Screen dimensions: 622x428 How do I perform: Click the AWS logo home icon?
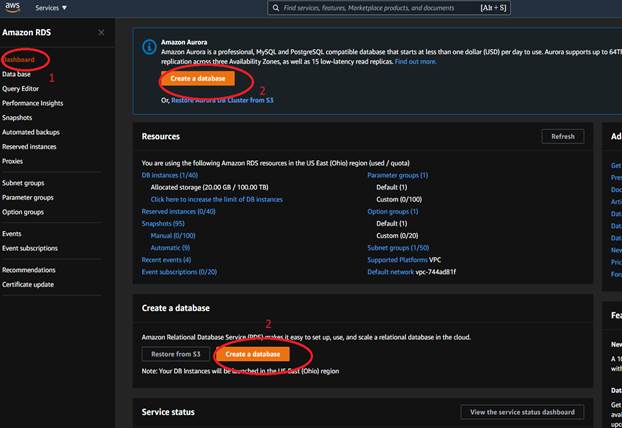click(x=13, y=7)
